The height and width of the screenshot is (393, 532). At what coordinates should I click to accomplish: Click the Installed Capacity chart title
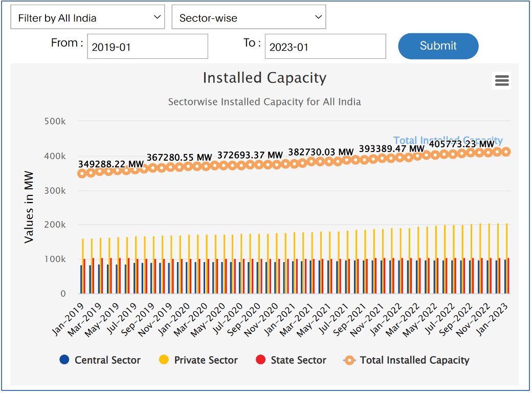[264, 78]
